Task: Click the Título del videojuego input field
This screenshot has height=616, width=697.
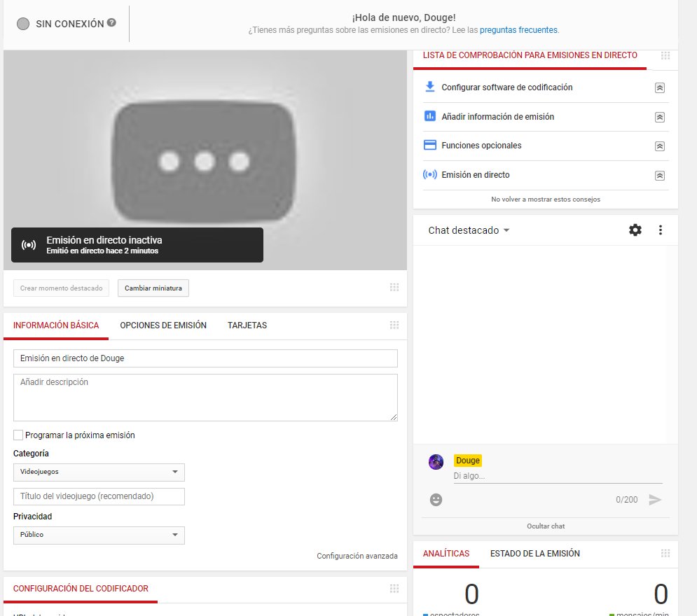Action: pyautogui.click(x=99, y=496)
